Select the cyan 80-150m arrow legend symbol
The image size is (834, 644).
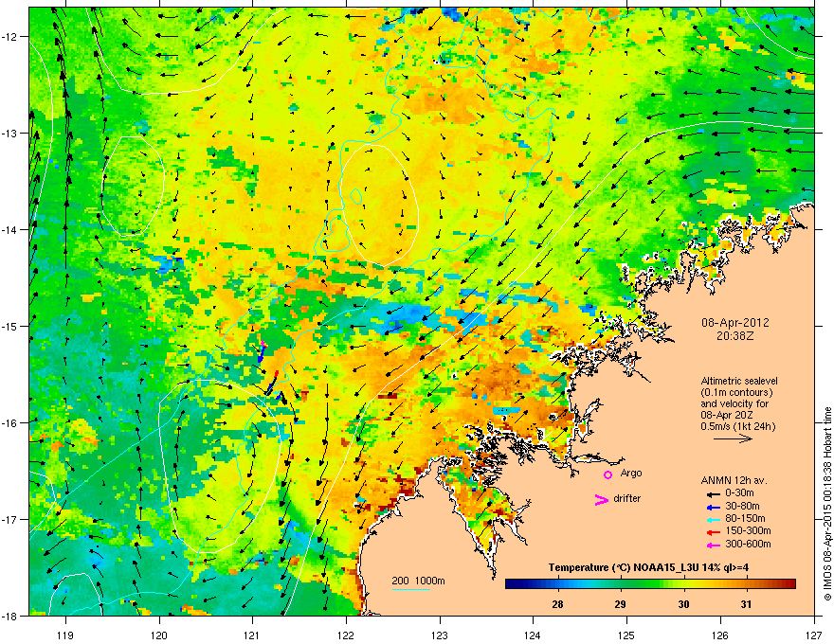pyautogui.click(x=713, y=519)
